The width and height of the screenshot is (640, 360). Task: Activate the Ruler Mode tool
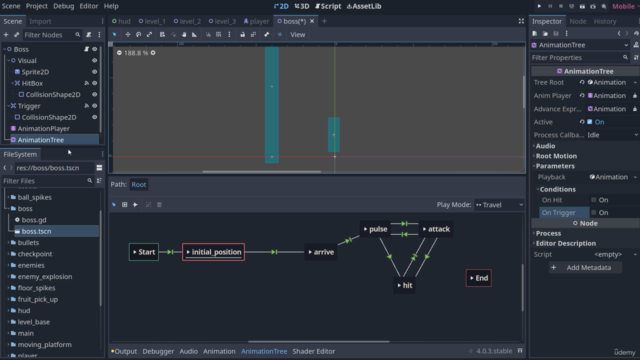[195, 35]
